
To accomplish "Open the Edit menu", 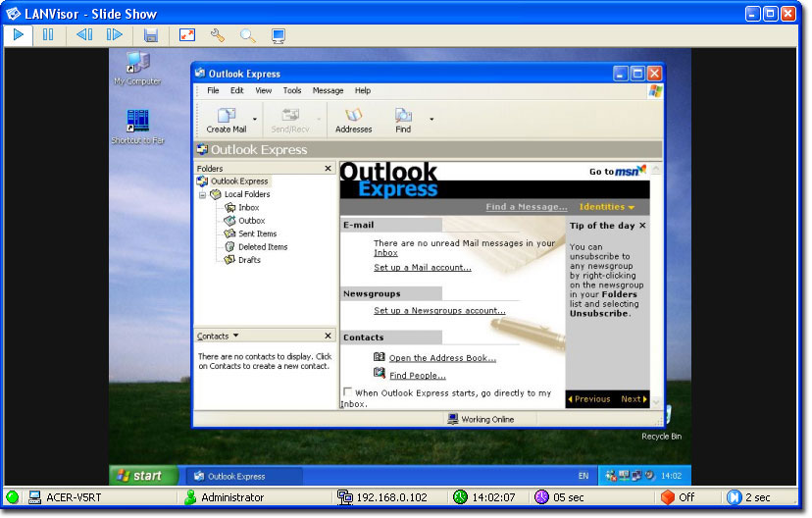I will [236, 90].
